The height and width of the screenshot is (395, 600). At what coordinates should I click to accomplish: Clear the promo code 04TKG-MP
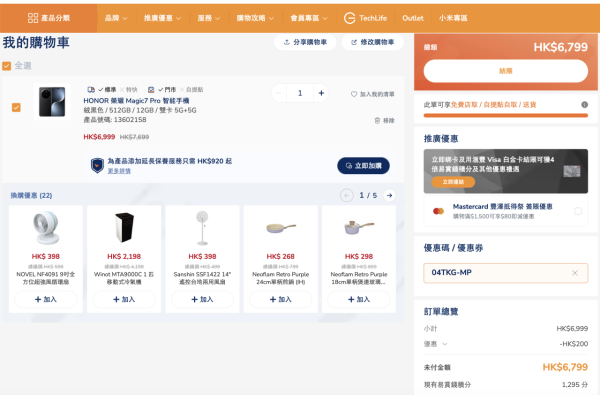click(x=575, y=273)
